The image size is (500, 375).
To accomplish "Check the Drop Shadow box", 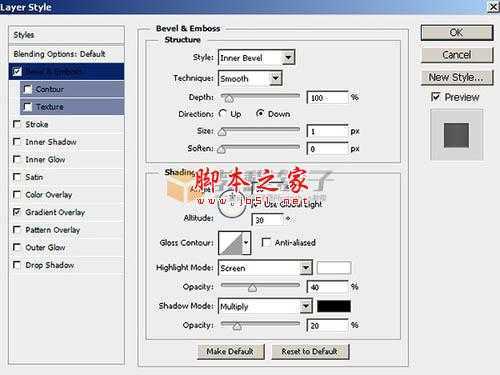I will pyautogui.click(x=17, y=265).
